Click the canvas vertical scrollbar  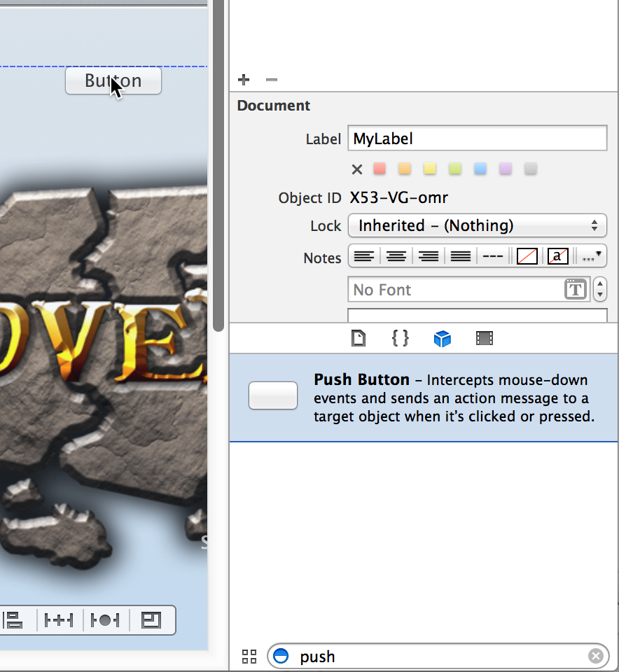[x=218, y=165]
